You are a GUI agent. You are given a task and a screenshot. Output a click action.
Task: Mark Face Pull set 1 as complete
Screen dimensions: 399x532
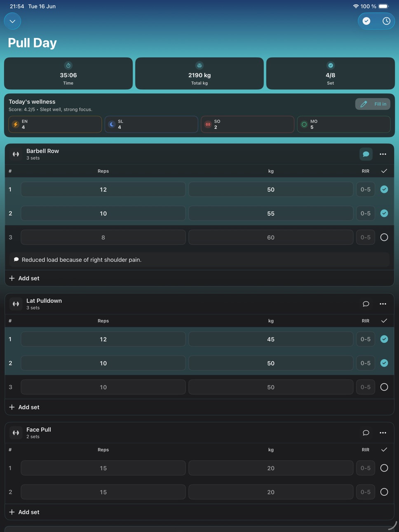[384, 468]
